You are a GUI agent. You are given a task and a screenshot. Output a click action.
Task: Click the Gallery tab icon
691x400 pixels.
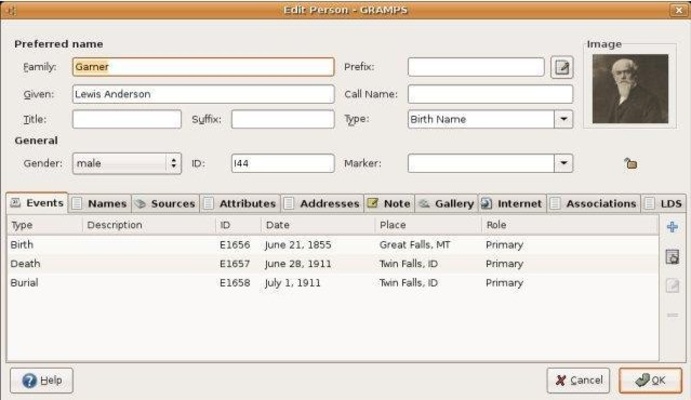[424, 203]
